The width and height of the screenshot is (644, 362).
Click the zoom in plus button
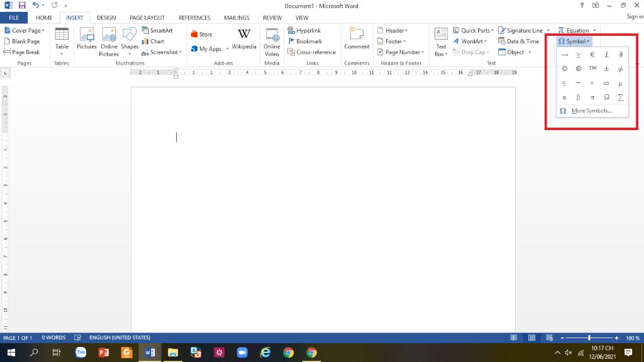[x=616, y=337]
